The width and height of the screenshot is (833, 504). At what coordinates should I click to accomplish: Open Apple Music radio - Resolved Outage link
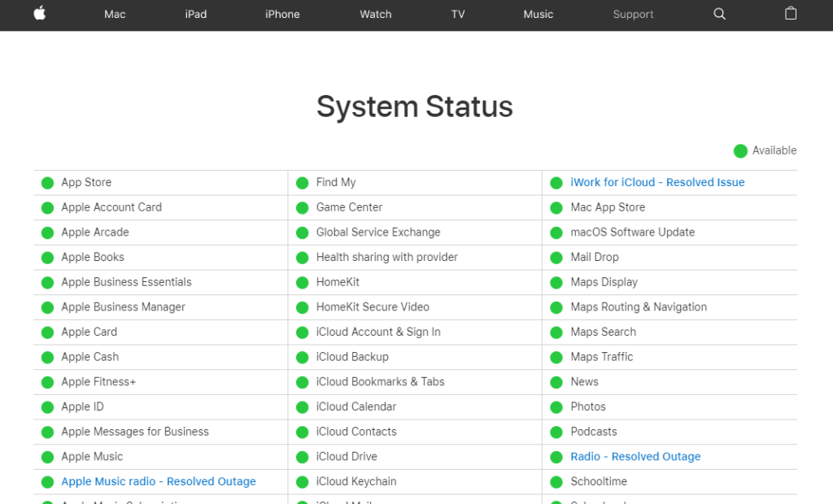coord(159,481)
